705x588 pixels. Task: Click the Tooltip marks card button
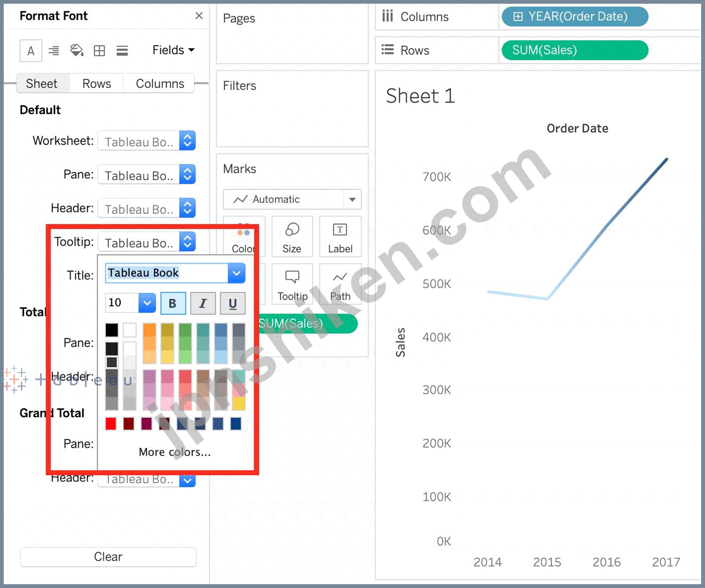[x=292, y=285]
